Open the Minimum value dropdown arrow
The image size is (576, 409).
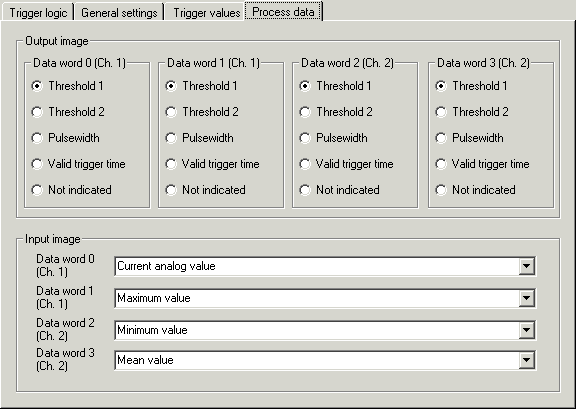tap(526, 330)
